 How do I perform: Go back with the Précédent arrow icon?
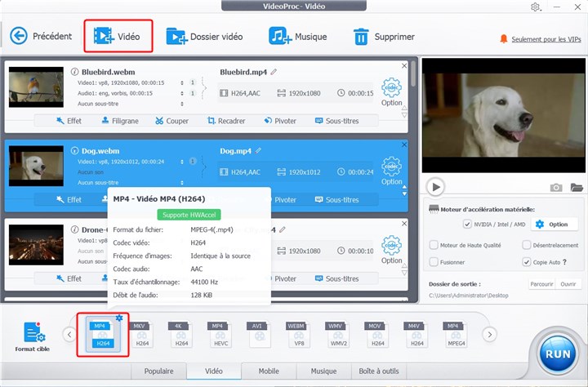(19, 37)
